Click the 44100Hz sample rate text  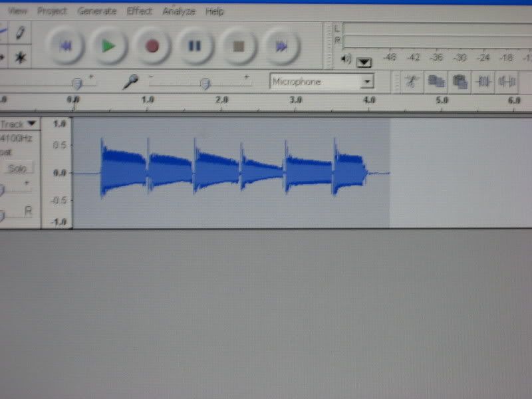coord(16,138)
